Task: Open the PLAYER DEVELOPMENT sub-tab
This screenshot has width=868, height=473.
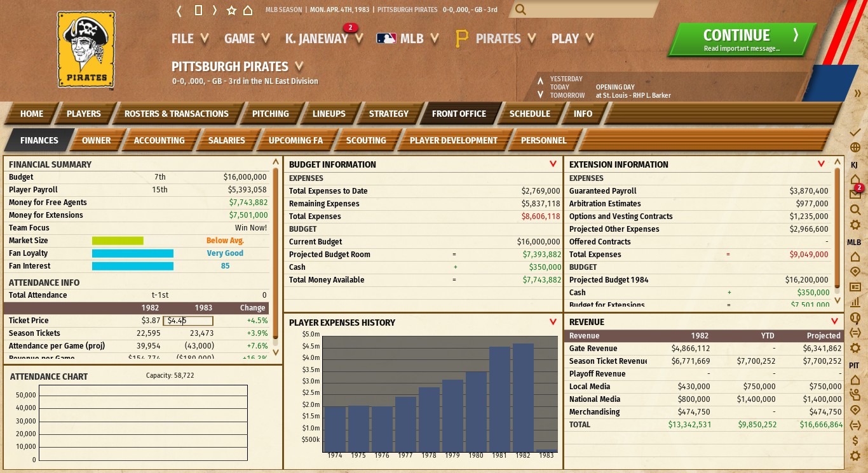Action: coord(454,140)
